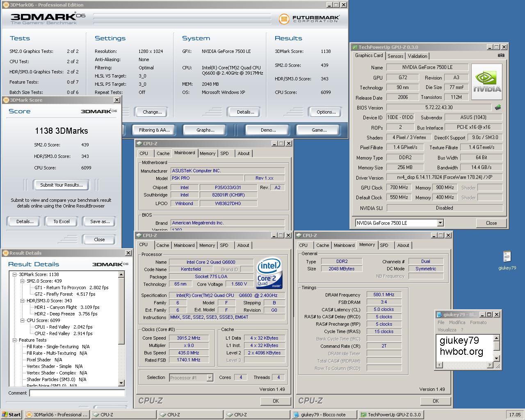Click the GPU Clock value 700 MHz

click(399, 187)
